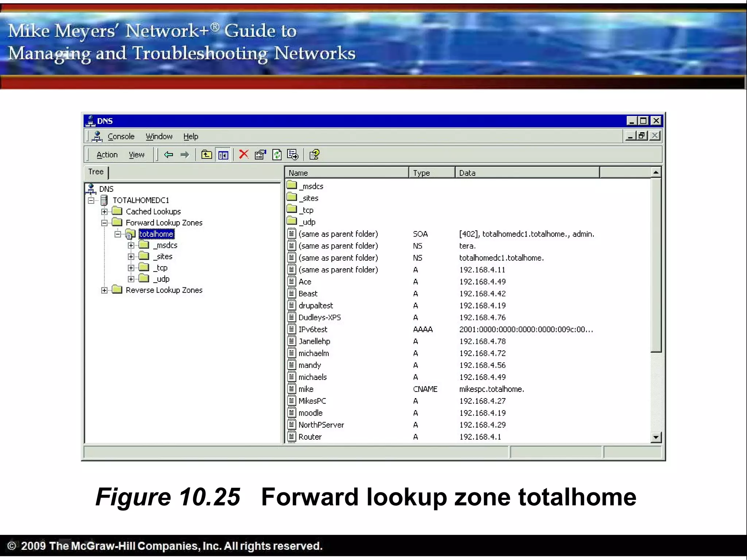Click the scrollbar up arrow

coord(656,172)
